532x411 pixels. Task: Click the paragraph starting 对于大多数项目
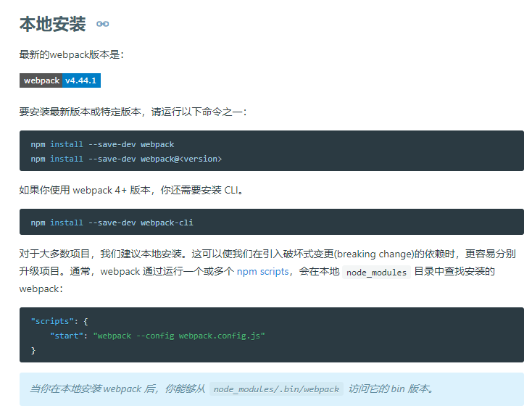coord(267,271)
